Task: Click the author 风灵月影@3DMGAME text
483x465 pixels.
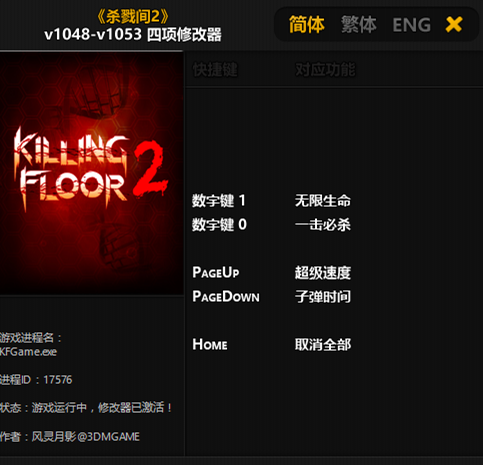Action: click(x=86, y=436)
